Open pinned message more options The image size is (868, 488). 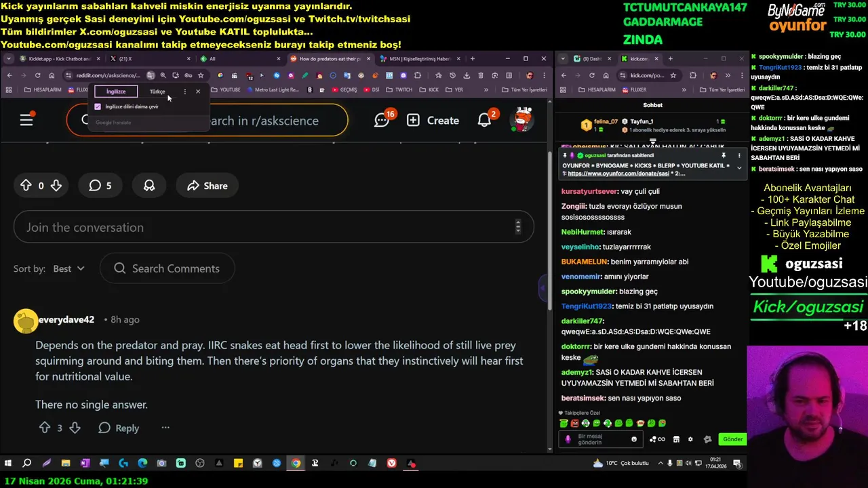click(739, 156)
